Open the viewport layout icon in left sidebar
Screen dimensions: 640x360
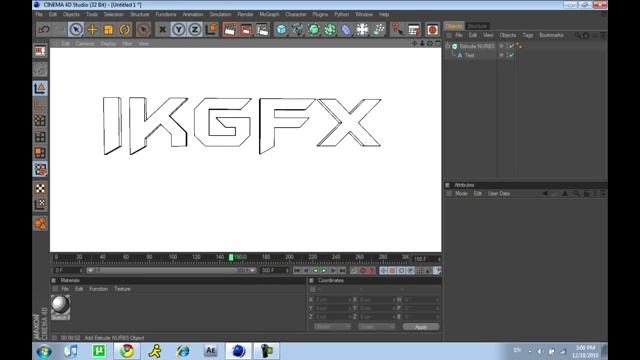[x=40, y=51]
